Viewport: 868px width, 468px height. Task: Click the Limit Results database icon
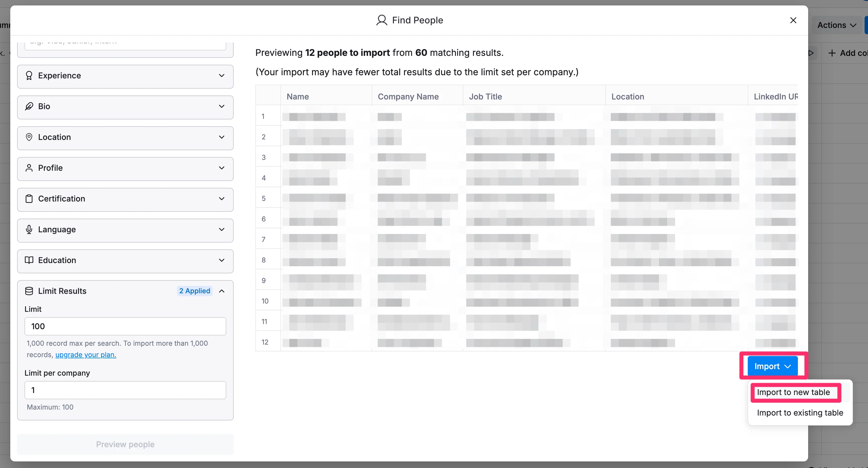coord(29,291)
